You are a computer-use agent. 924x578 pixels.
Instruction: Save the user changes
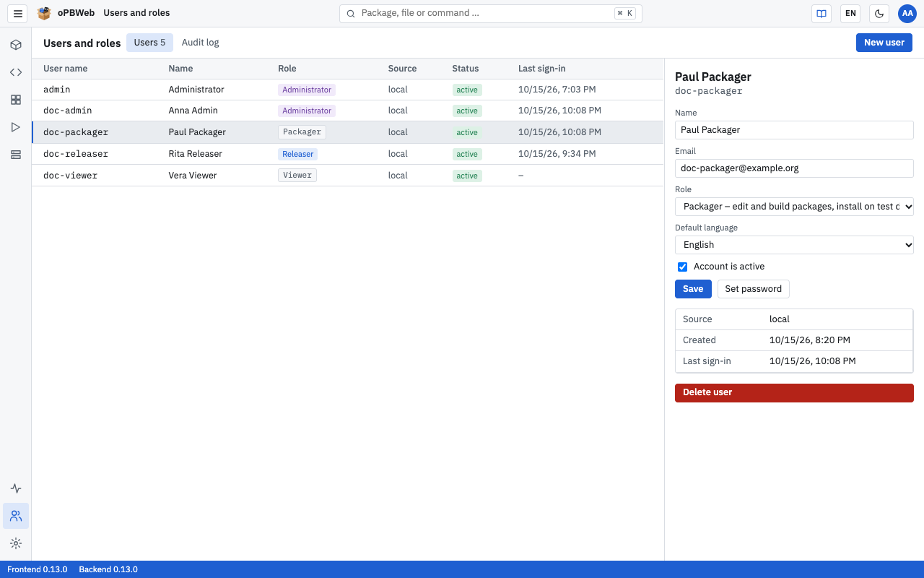click(693, 289)
